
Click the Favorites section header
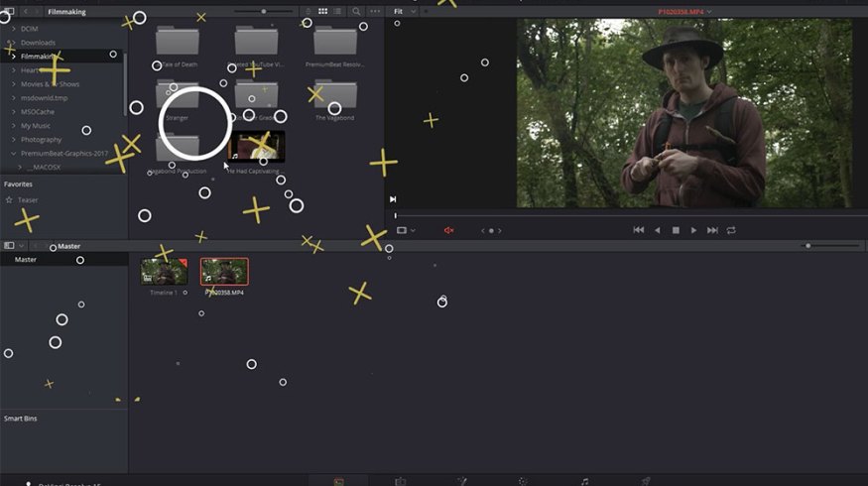[18, 183]
